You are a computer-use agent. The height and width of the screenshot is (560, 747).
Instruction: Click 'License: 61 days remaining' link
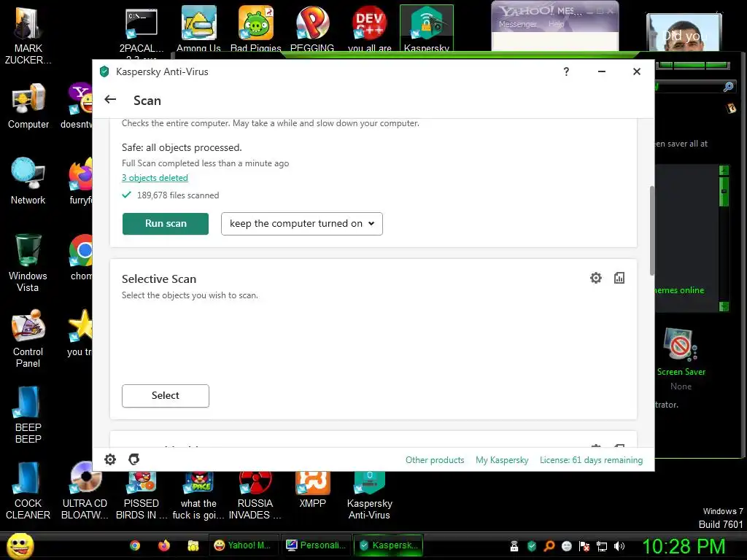pyautogui.click(x=591, y=460)
